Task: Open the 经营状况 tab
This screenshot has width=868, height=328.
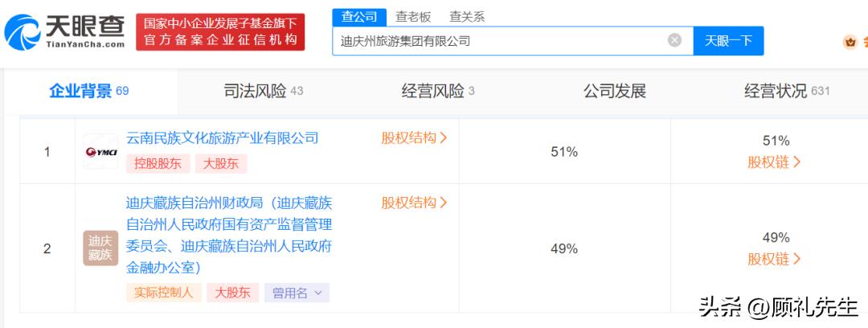Action: pos(787,92)
